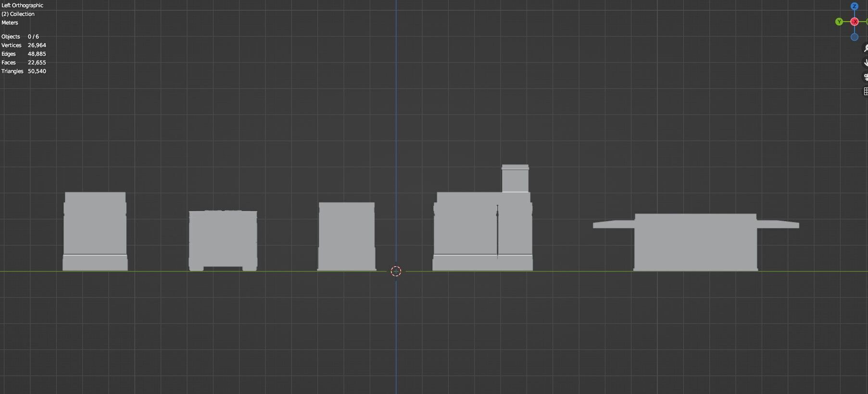Toggle camera view icon
This screenshot has height=394, width=868.
[x=865, y=77]
